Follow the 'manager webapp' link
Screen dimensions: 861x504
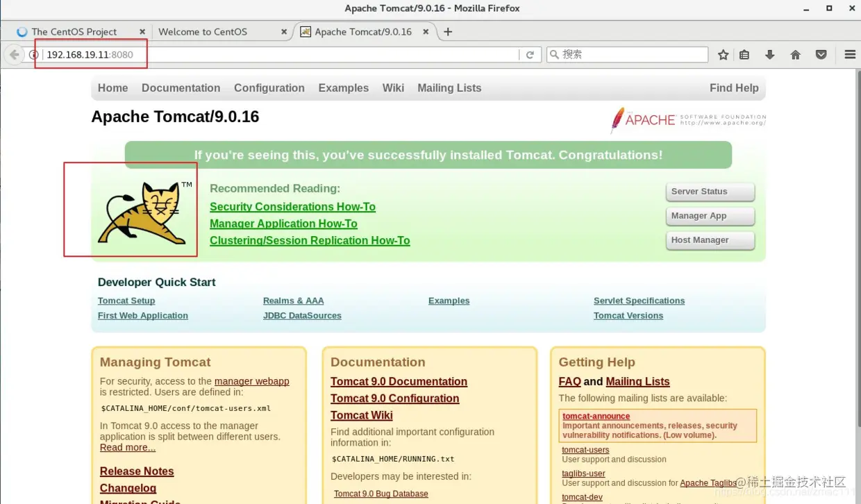pyautogui.click(x=252, y=381)
